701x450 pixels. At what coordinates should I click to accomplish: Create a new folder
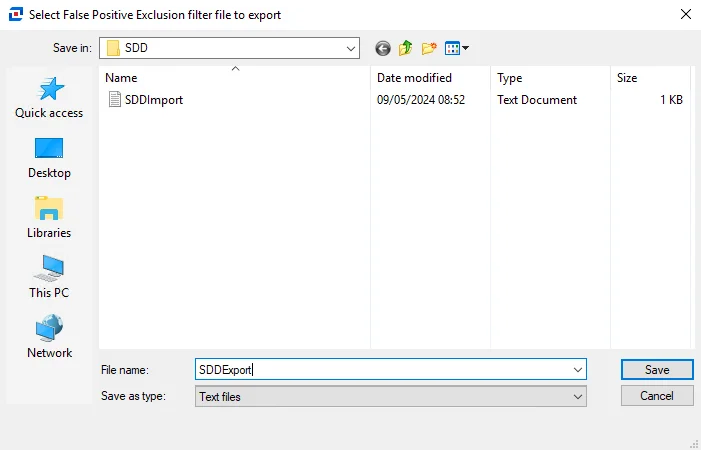[x=429, y=48]
